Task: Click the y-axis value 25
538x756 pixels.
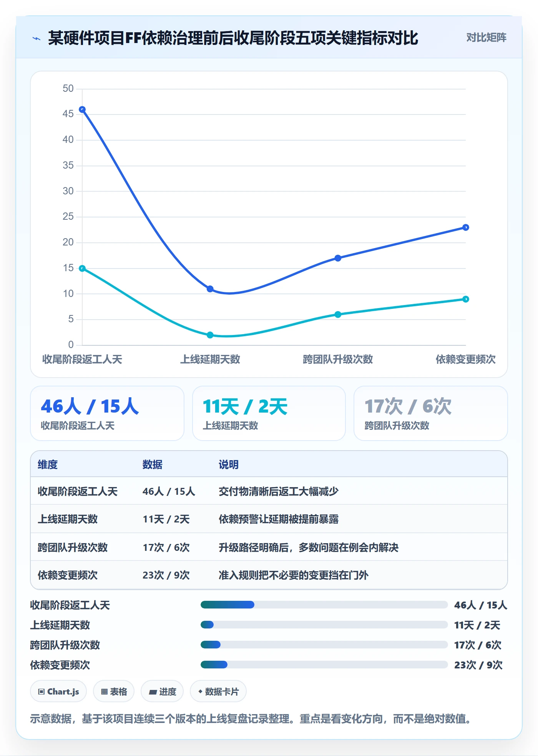Action: (68, 216)
